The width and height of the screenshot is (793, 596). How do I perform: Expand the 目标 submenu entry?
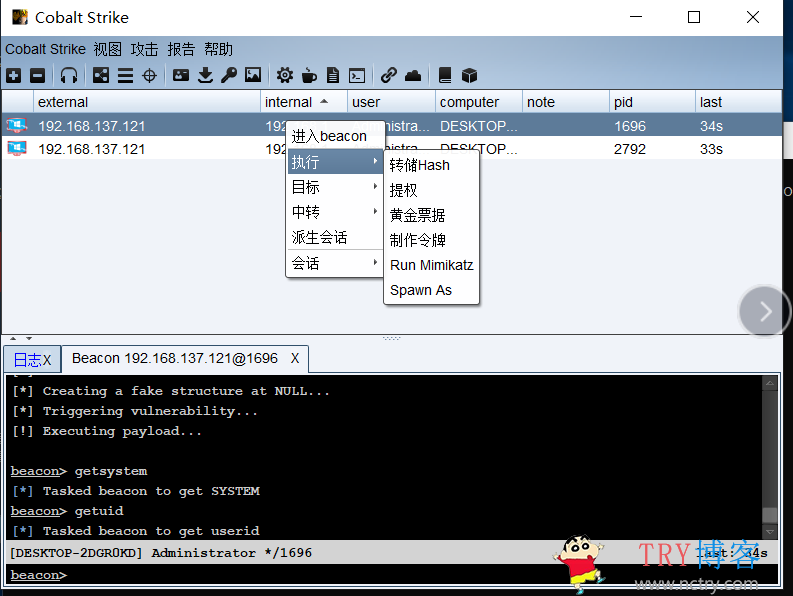coord(335,187)
